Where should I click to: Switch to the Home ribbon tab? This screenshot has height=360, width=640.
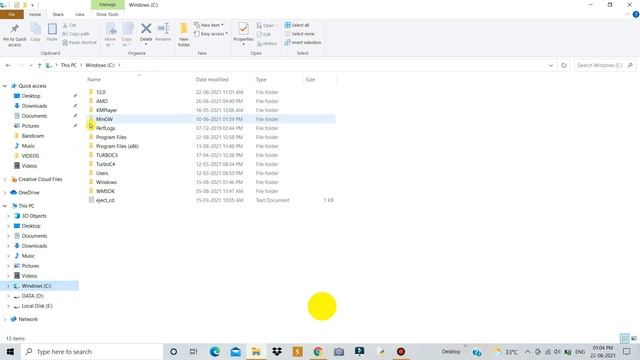pyautogui.click(x=35, y=14)
